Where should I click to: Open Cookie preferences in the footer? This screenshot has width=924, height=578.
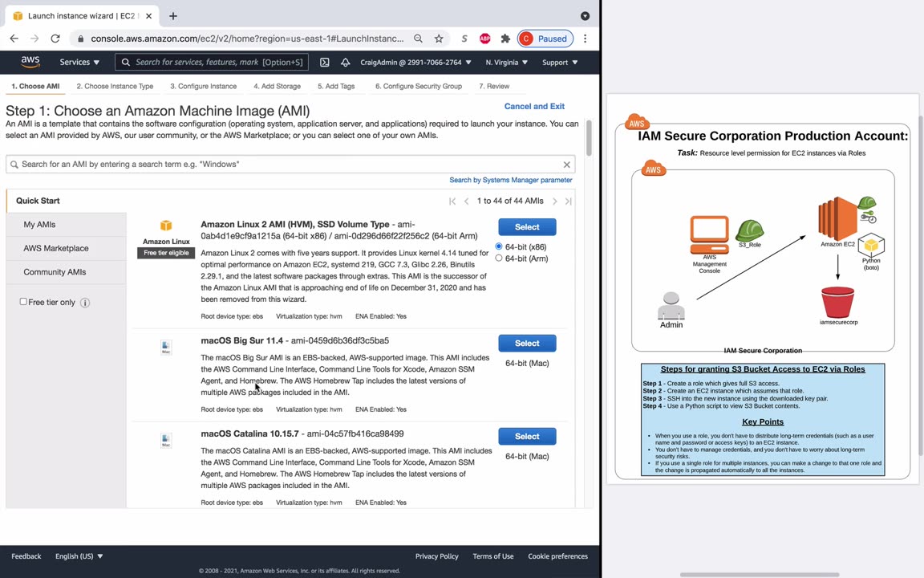coord(557,556)
